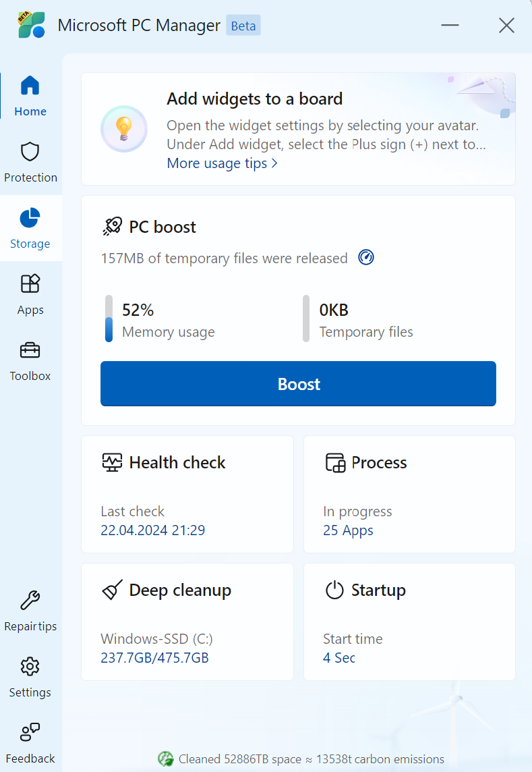Open the Toolbox briefcase icon
The image size is (532, 772).
click(x=30, y=350)
